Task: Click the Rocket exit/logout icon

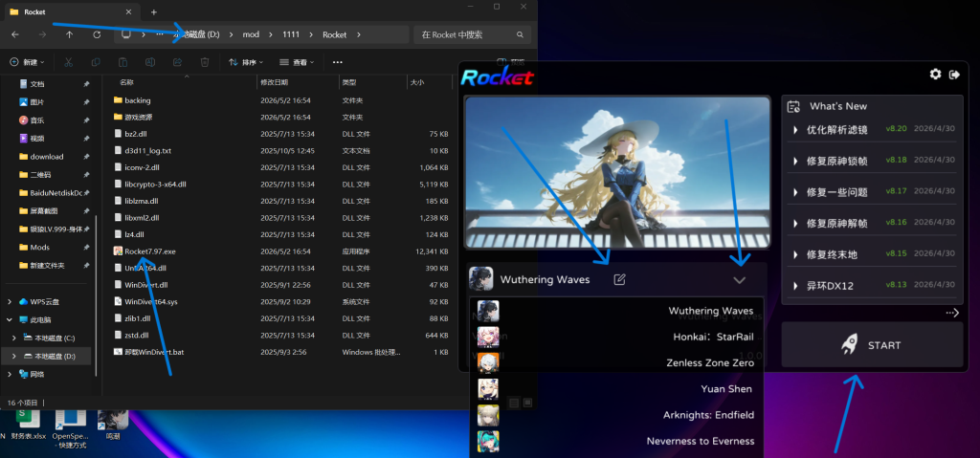Action: point(954,75)
